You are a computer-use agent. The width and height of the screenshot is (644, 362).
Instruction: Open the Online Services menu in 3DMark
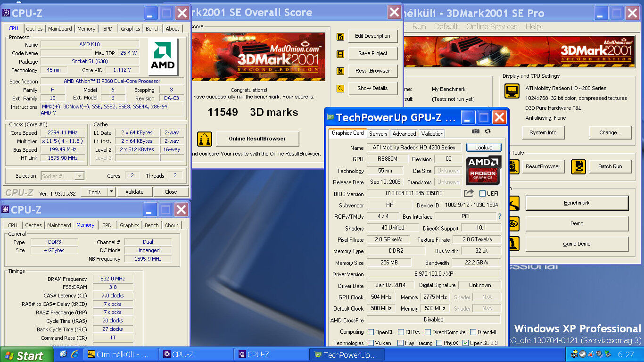492,26
